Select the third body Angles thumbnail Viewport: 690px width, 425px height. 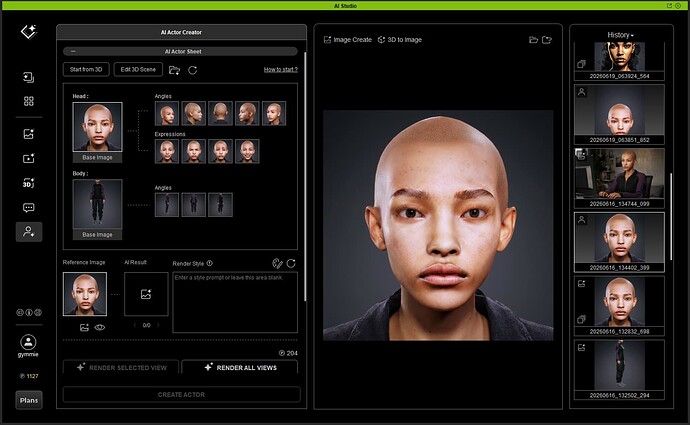(x=220, y=205)
